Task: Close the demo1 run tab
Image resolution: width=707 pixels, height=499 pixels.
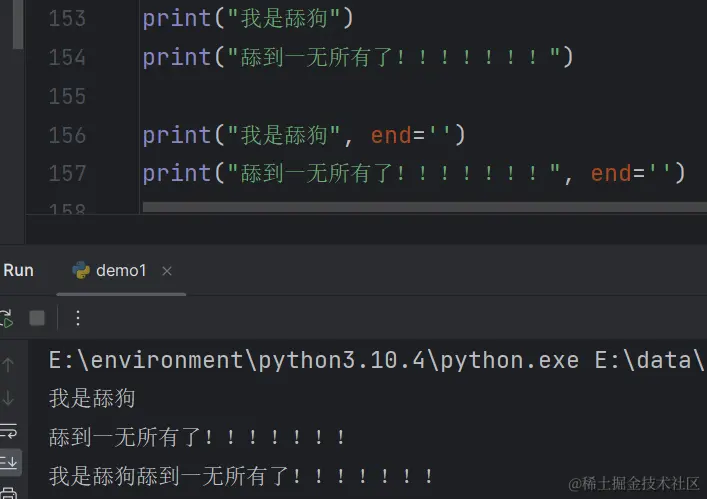Action: 167,271
